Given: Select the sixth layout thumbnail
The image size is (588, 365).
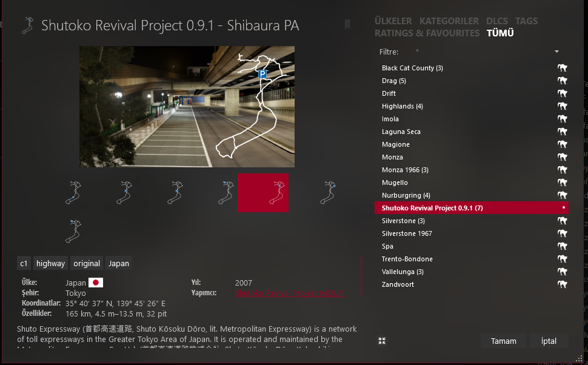Looking at the screenshot, I should click(x=327, y=192).
